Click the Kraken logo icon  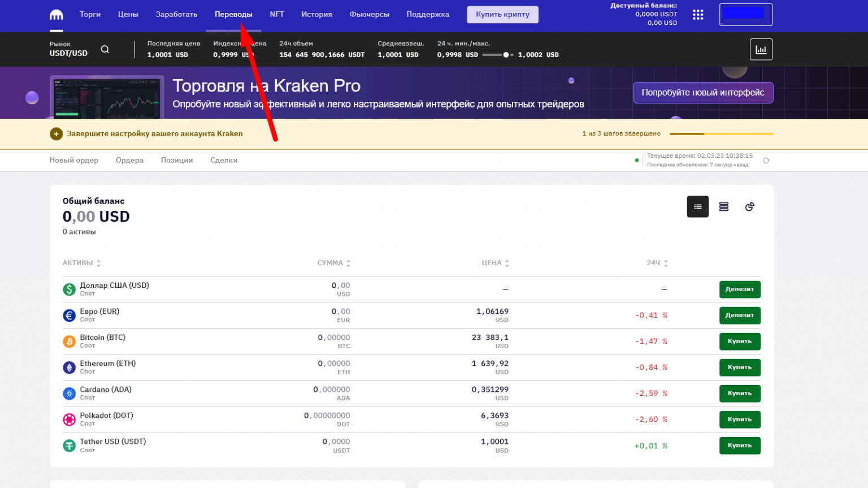56,15
